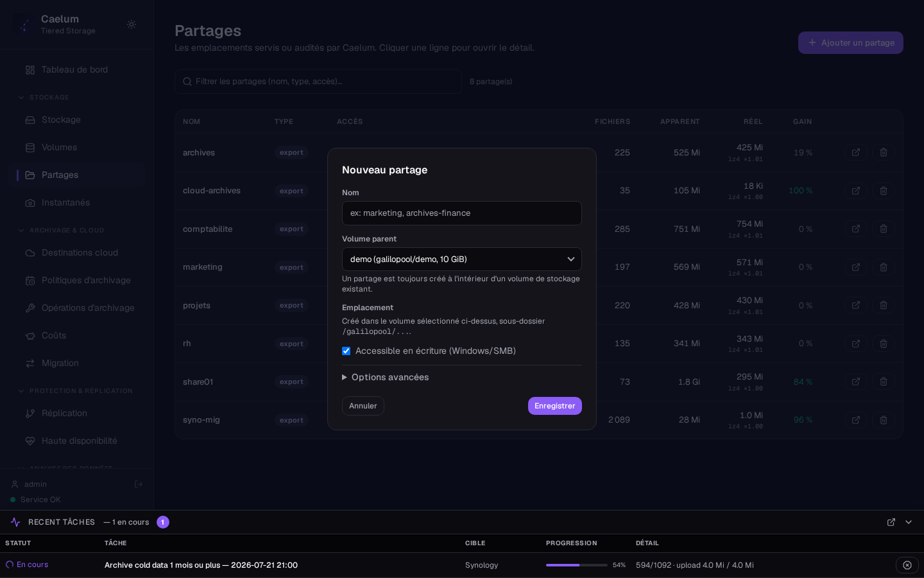Open detail icon for cloud-archives row
Viewport: 924px width, 578px height.
[856, 191]
